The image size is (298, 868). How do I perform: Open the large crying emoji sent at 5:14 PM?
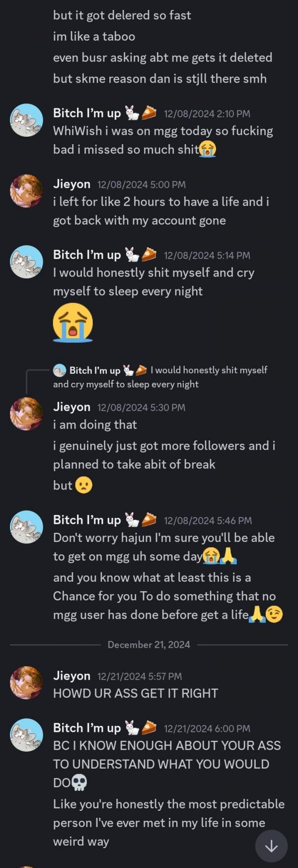pos(73,322)
